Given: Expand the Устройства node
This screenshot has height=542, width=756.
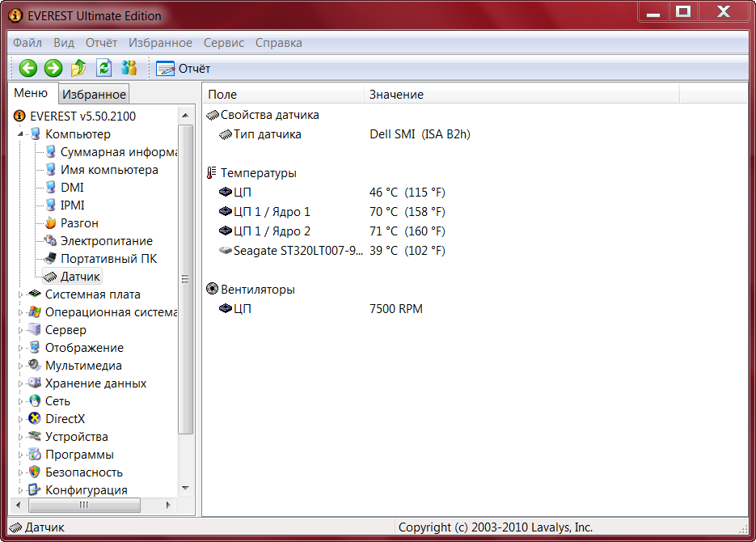Looking at the screenshot, I should [x=20, y=437].
